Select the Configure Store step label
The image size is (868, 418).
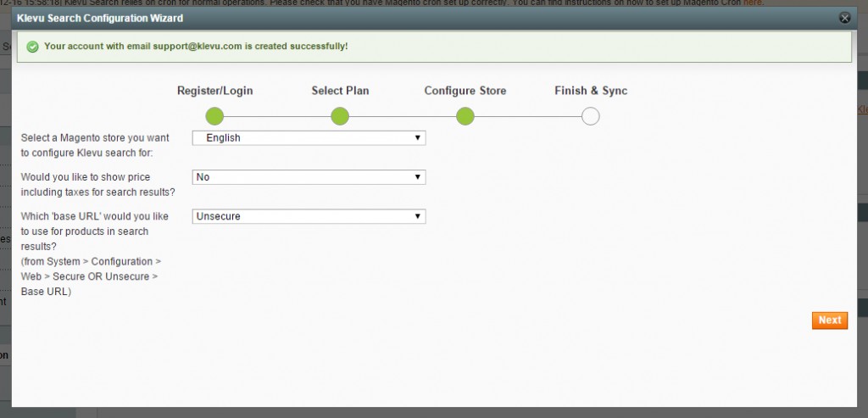(465, 91)
